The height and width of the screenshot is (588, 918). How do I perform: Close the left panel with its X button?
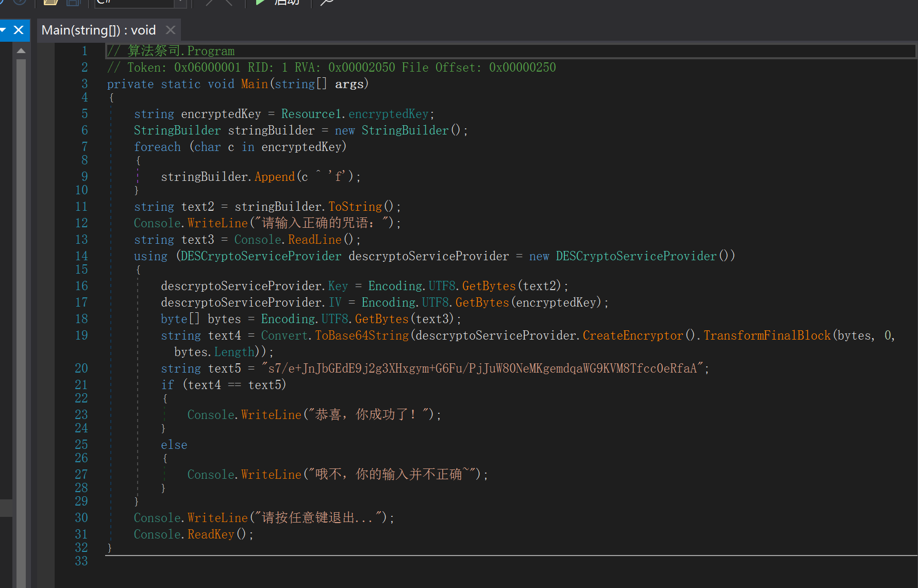pos(19,30)
